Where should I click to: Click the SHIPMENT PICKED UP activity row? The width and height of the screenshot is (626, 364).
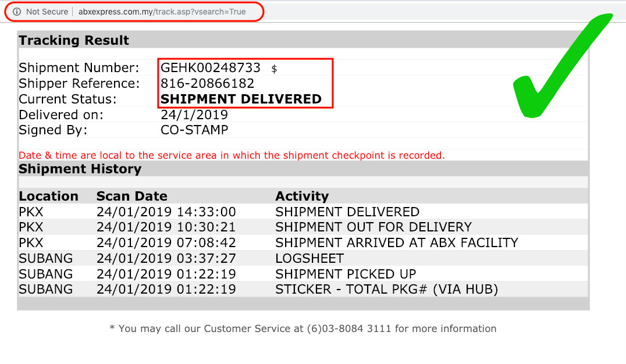(x=346, y=274)
